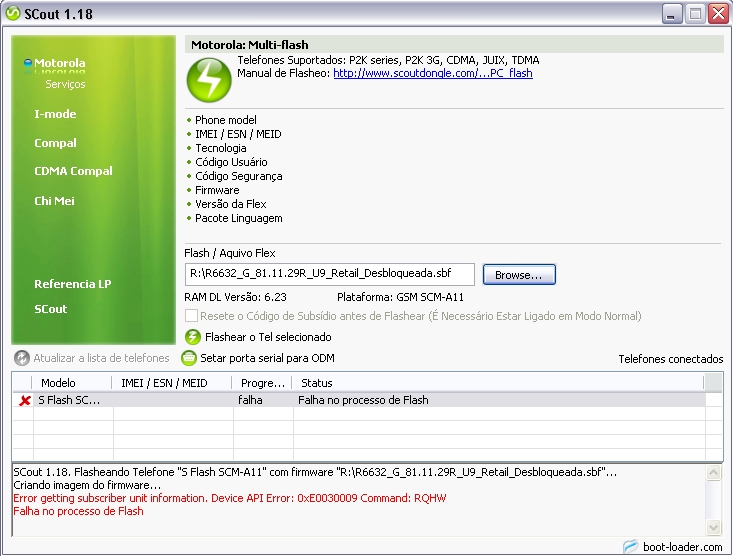Open the boot-loader.com link

click(x=683, y=547)
